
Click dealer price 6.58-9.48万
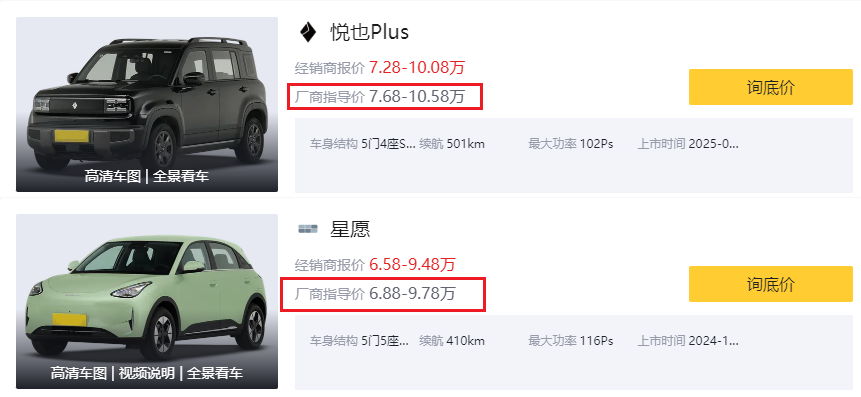pos(412,264)
